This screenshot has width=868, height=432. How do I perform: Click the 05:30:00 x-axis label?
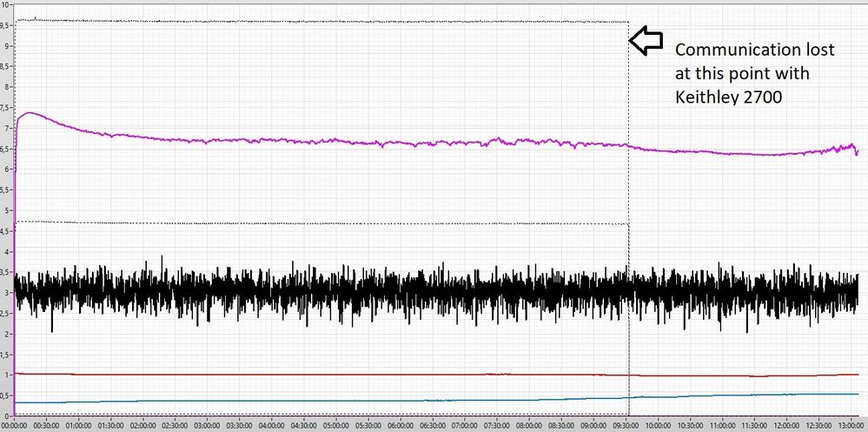[x=368, y=427]
